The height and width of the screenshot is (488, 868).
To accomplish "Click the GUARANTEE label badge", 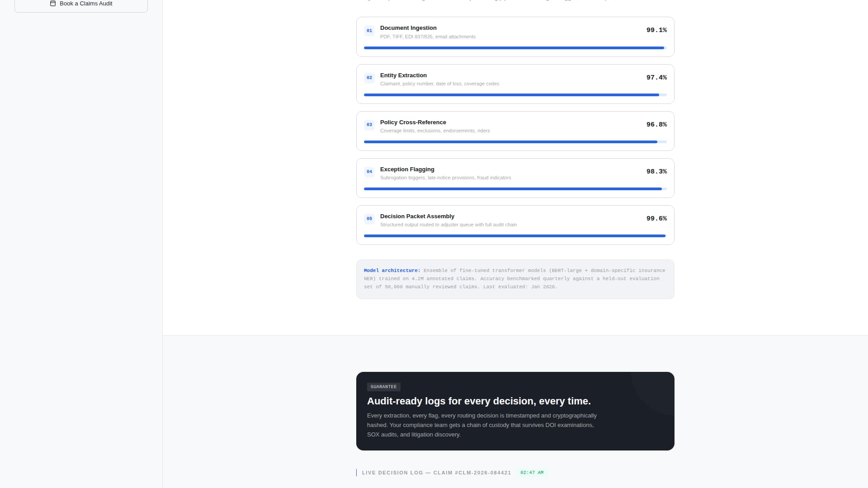I will pyautogui.click(x=383, y=387).
